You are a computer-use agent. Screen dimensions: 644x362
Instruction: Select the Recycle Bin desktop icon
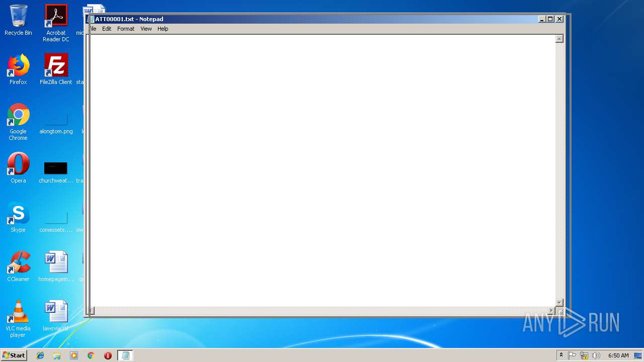(x=18, y=20)
